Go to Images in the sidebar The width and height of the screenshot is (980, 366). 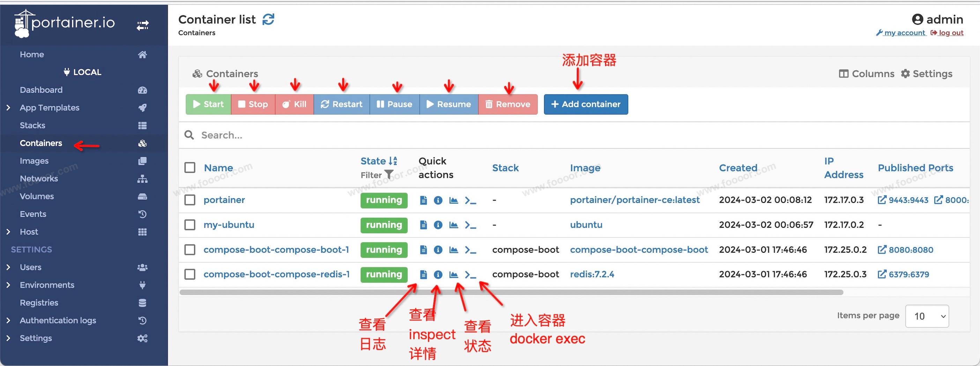[34, 161]
